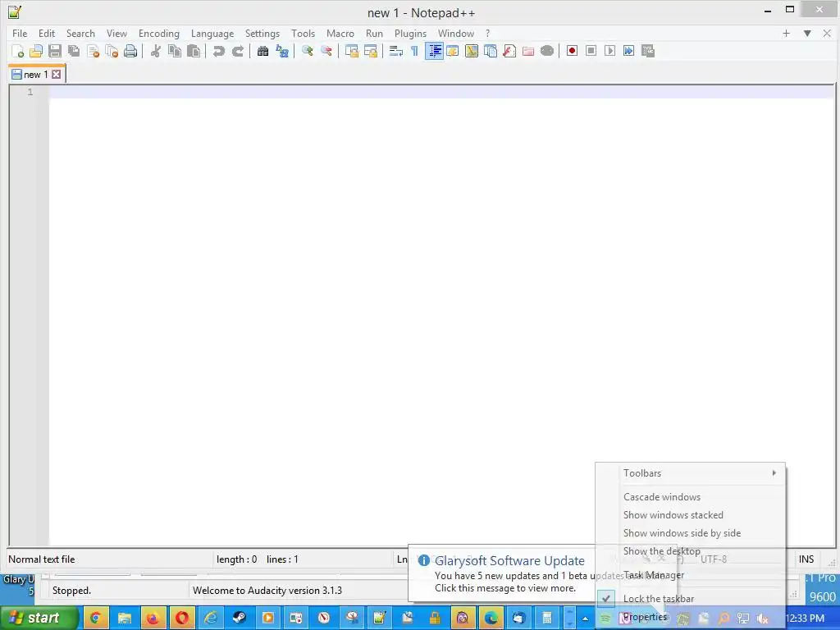The height and width of the screenshot is (630, 840).
Task: Zoom out with the magnifier icon
Action: [326, 51]
